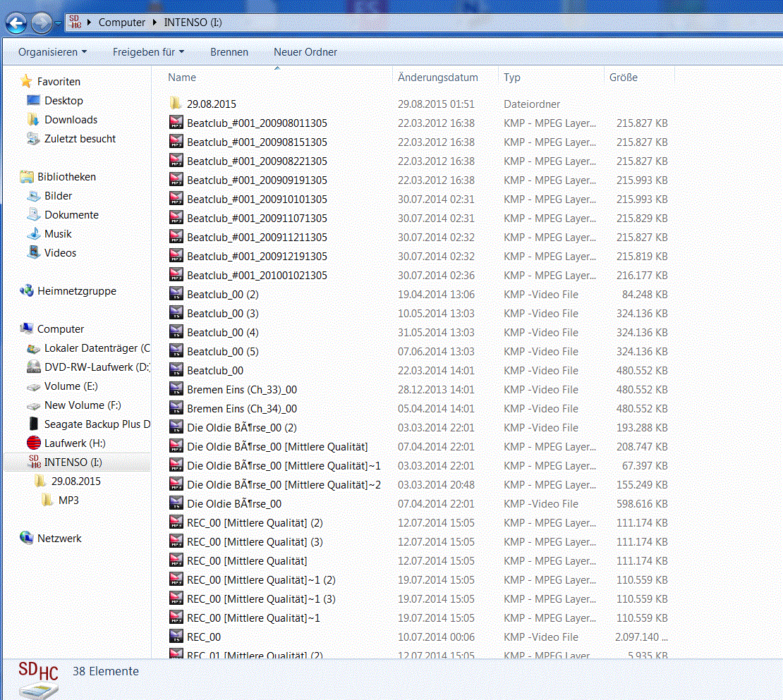Select file Beatclub_#001_201001021305
This screenshot has height=700, width=783.
click(x=257, y=276)
